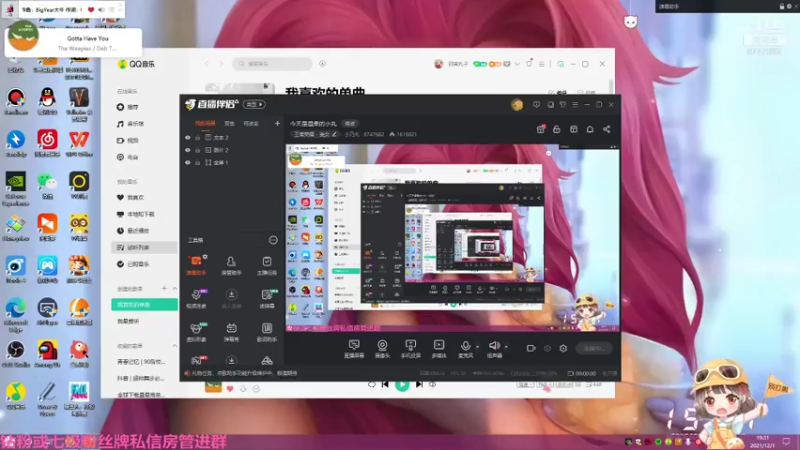Expand the microphone options arrow
The height and width of the screenshot is (450, 800).
coord(478,347)
